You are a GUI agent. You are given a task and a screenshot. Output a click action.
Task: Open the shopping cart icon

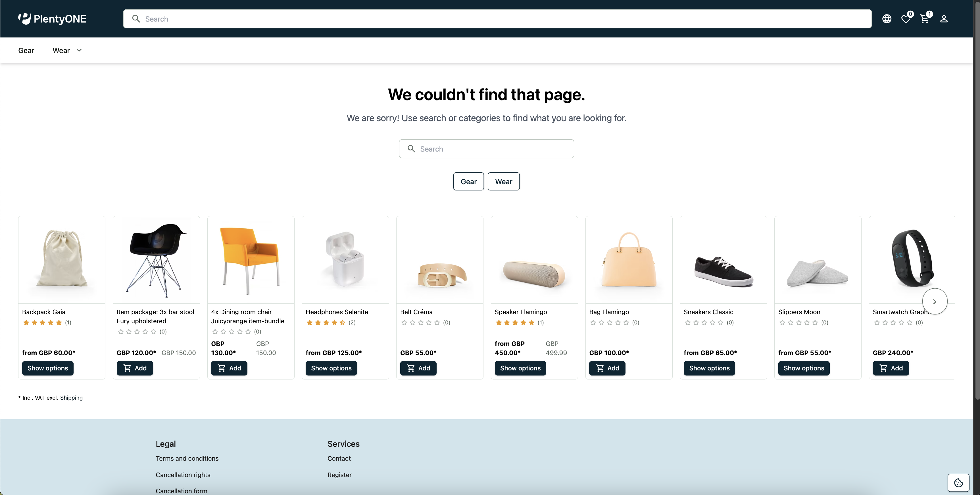925,19
